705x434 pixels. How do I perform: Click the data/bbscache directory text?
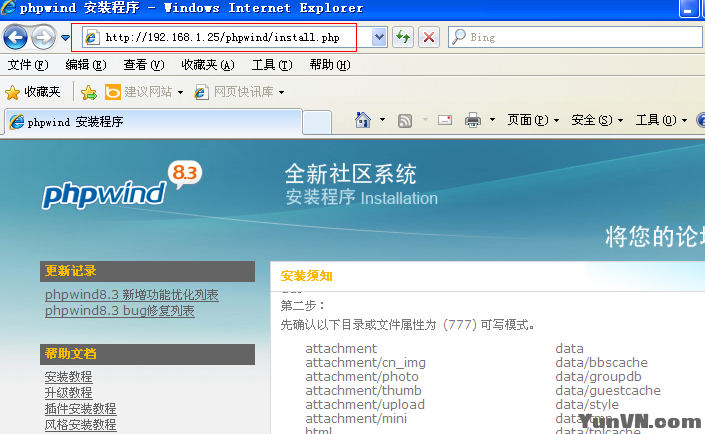pos(602,362)
